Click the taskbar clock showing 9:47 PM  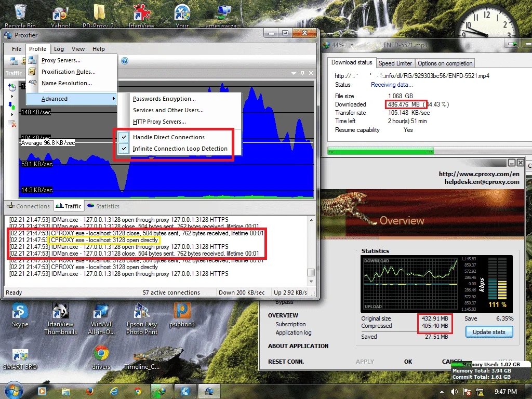pos(505,392)
